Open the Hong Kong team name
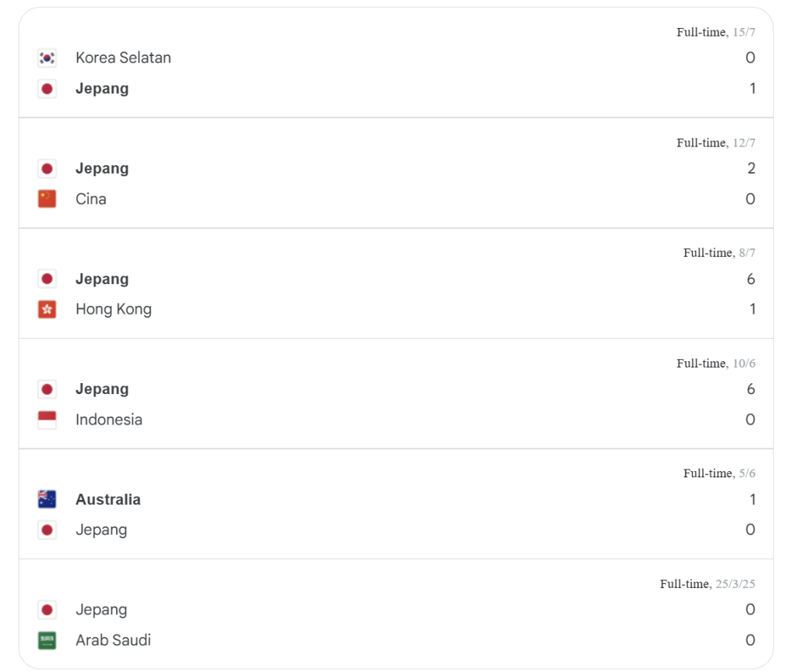The width and height of the screenshot is (797, 672). point(114,309)
